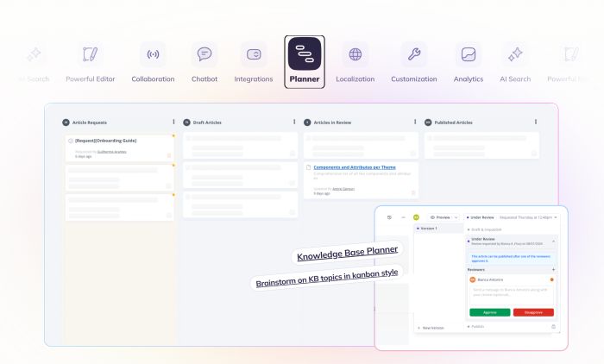Switch to the Integrations feature tab

(254, 63)
